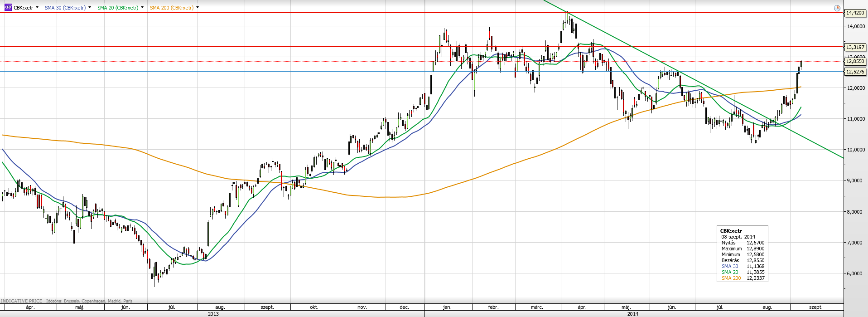Select the 12,8550 current price label
Viewport: 868px width, 317px height.
(x=855, y=61)
